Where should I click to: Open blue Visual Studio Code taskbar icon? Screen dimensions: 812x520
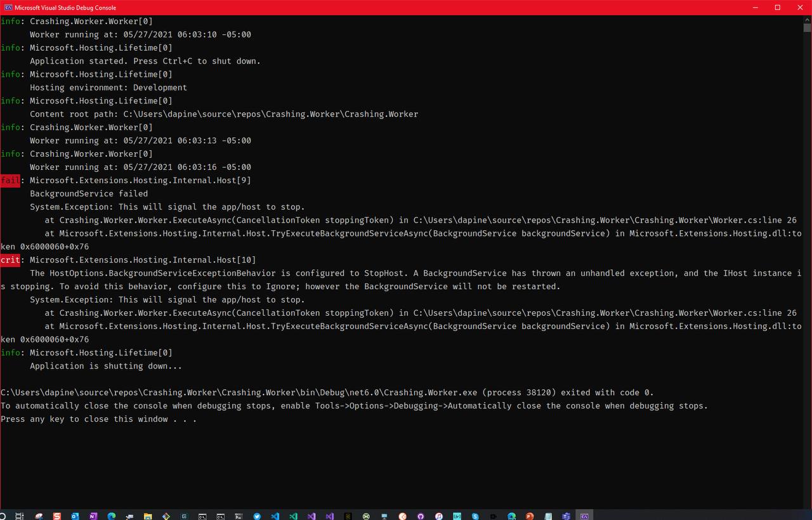click(275, 516)
